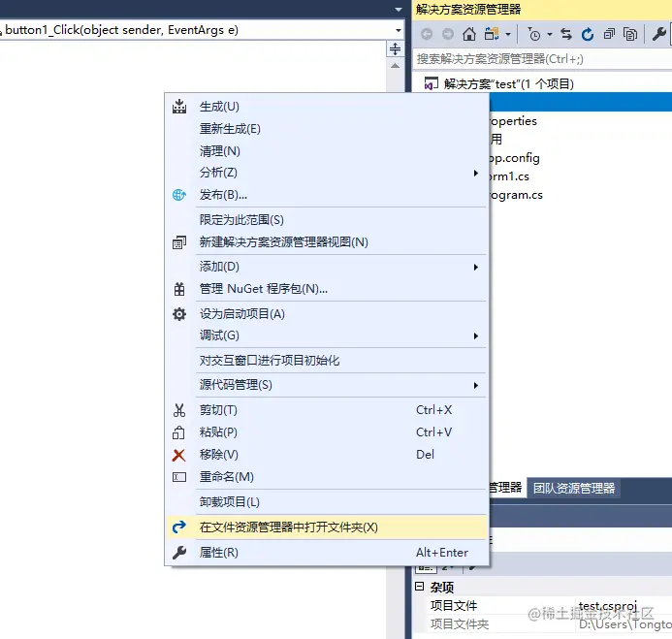Choose 重新生成(E) from the context menu

point(327,129)
